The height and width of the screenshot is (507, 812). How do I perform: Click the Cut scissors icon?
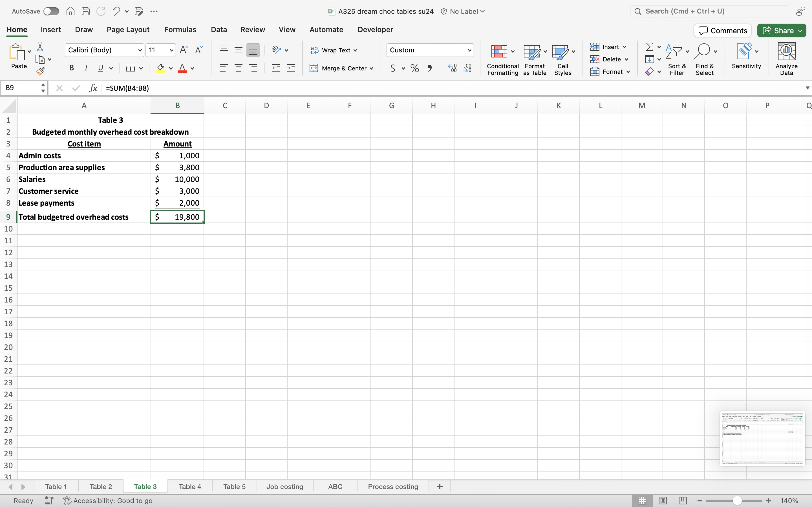40,47
